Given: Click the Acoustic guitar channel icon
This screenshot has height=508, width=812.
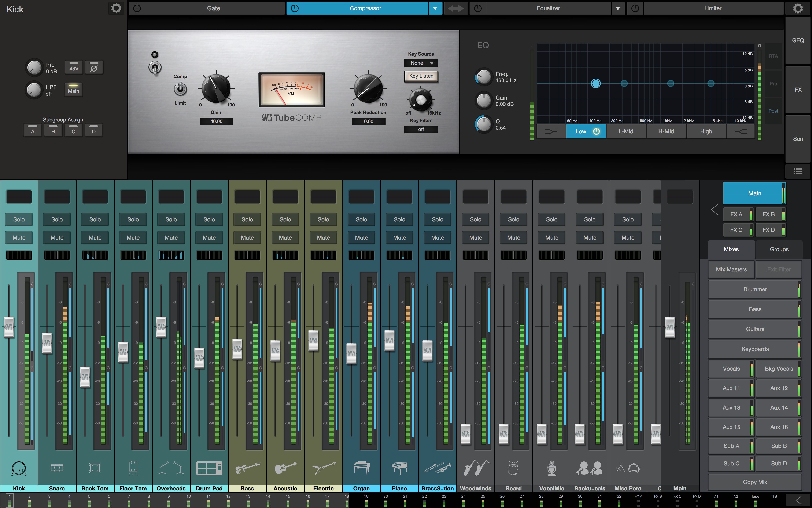Looking at the screenshot, I should pyautogui.click(x=285, y=468).
